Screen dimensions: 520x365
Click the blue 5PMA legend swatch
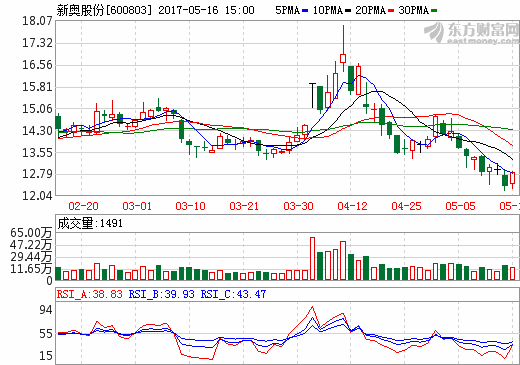pyautogui.click(x=305, y=11)
